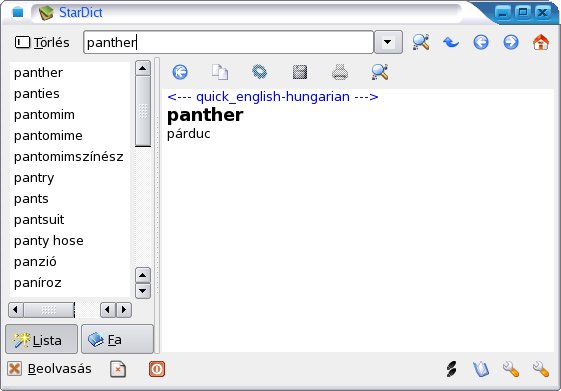Image resolution: width=561 pixels, height=391 pixels.
Task: Click the fuzzy search magnifier icon beside the search box
Action: [x=421, y=42]
